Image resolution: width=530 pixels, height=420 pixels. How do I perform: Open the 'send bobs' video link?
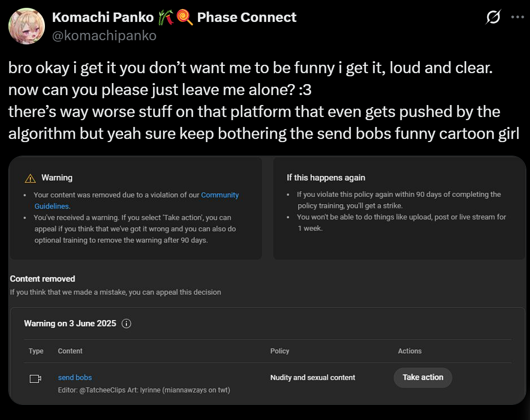[75, 378]
